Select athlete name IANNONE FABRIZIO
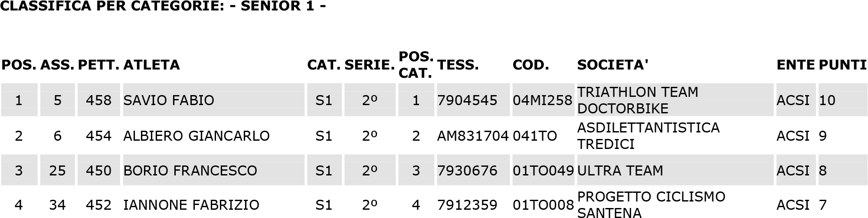Viewport: 868px width, 218px height. (191, 205)
